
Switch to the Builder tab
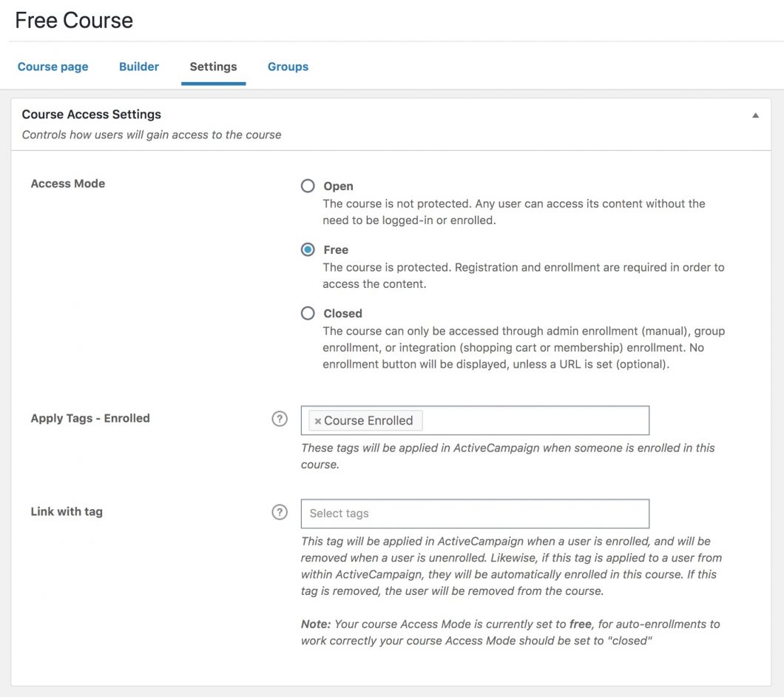(139, 67)
